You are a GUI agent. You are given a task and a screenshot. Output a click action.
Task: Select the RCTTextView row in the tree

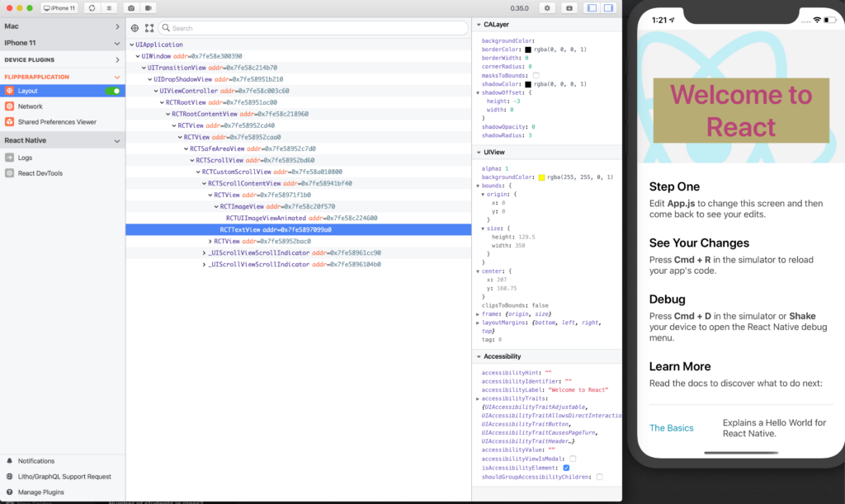tap(299, 230)
